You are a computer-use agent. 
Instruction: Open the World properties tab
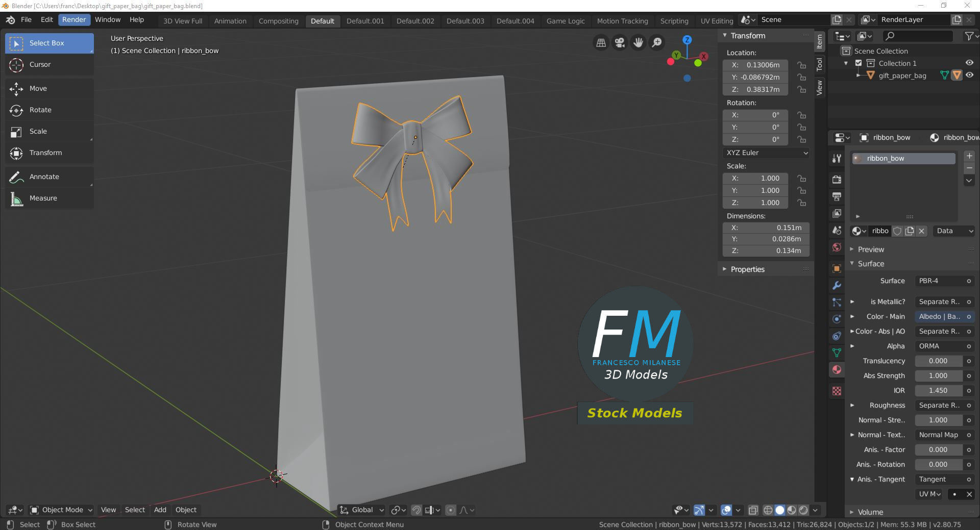pos(837,247)
